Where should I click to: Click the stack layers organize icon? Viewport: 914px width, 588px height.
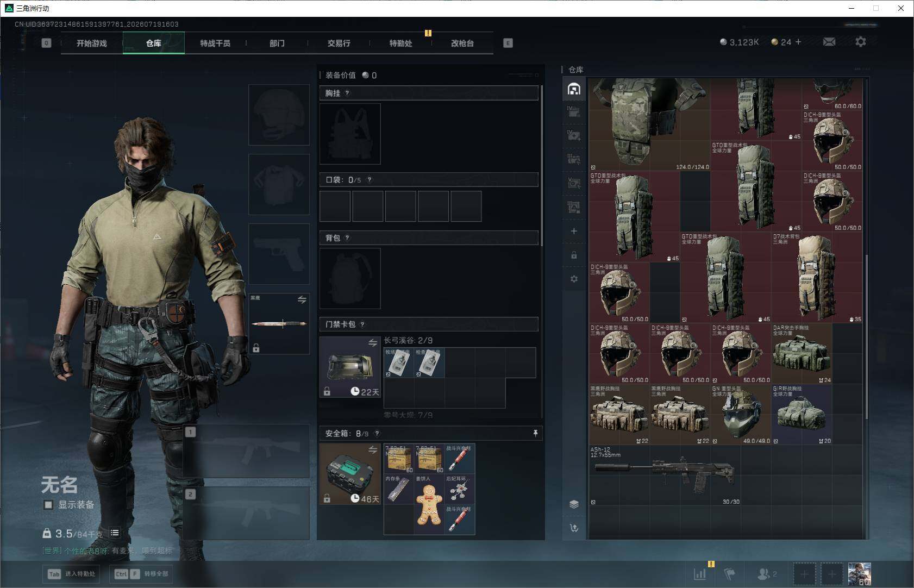[x=574, y=504]
